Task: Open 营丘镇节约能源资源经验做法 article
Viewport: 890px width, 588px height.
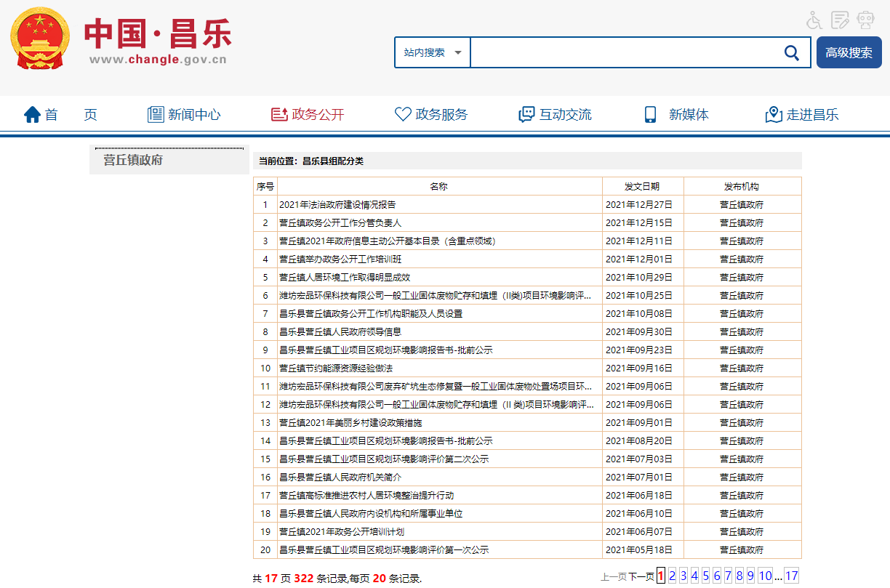Action: (x=336, y=368)
